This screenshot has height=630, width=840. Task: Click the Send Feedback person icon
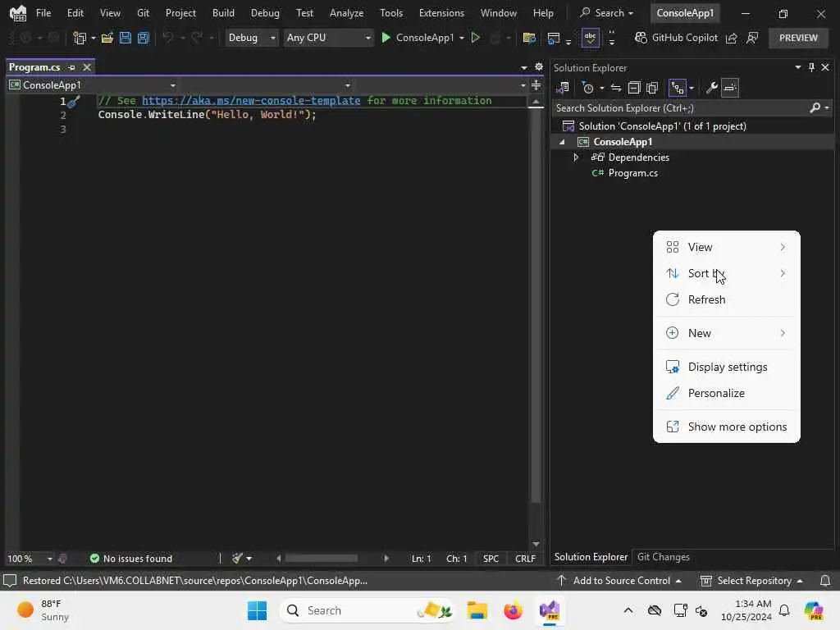(752, 38)
